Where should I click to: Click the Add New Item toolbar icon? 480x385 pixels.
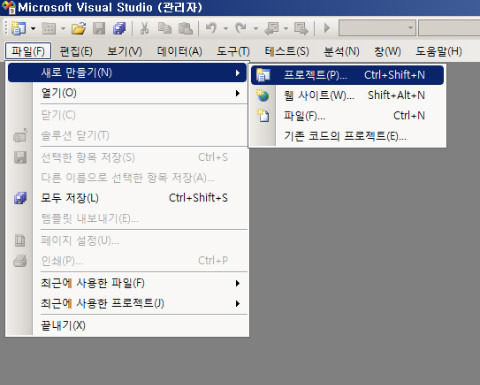[x=49, y=28]
